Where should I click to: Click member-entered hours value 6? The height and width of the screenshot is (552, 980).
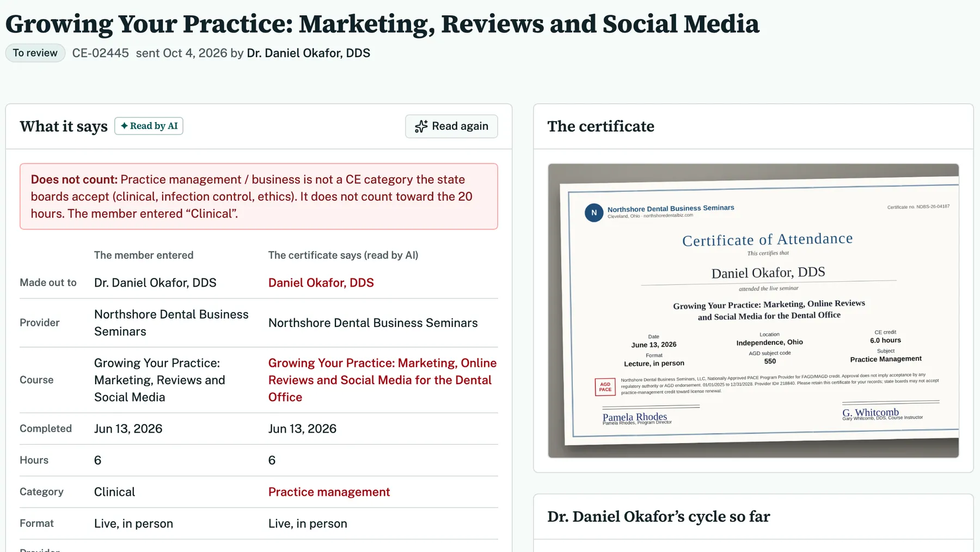point(98,460)
